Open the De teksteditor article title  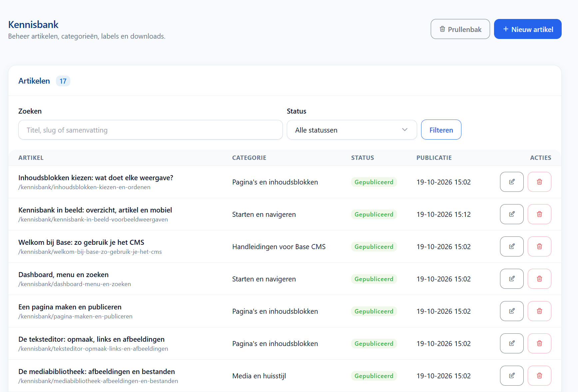[92, 339]
